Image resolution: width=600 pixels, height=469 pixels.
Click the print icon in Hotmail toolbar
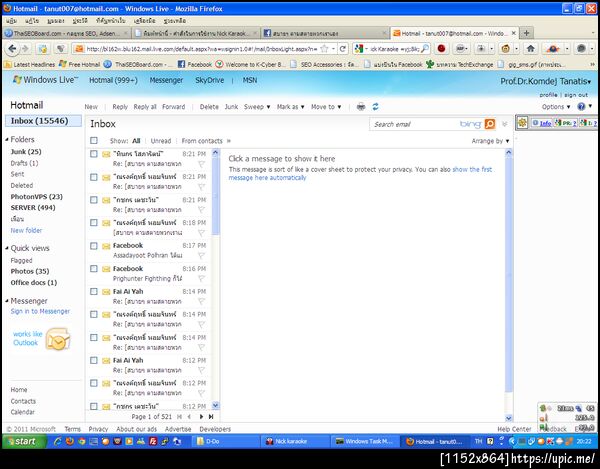[360, 107]
